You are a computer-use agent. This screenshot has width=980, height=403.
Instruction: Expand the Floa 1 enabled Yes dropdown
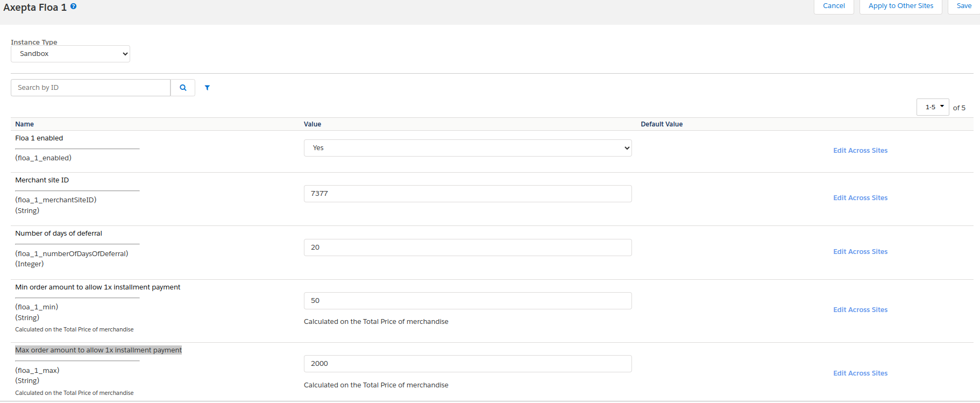click(467, 148)
